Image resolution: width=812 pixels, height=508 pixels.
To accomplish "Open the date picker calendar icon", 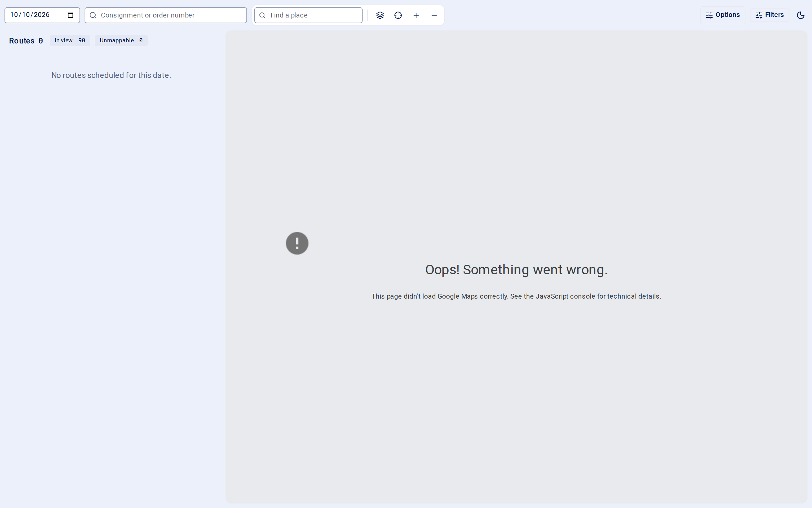I will click(70, 15).
